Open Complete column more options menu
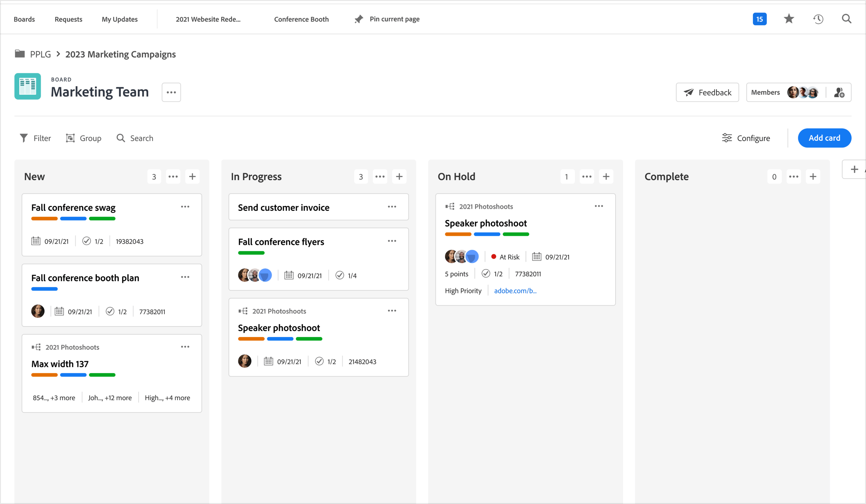Screen dimensions: 866x504 tap(794, 176)
